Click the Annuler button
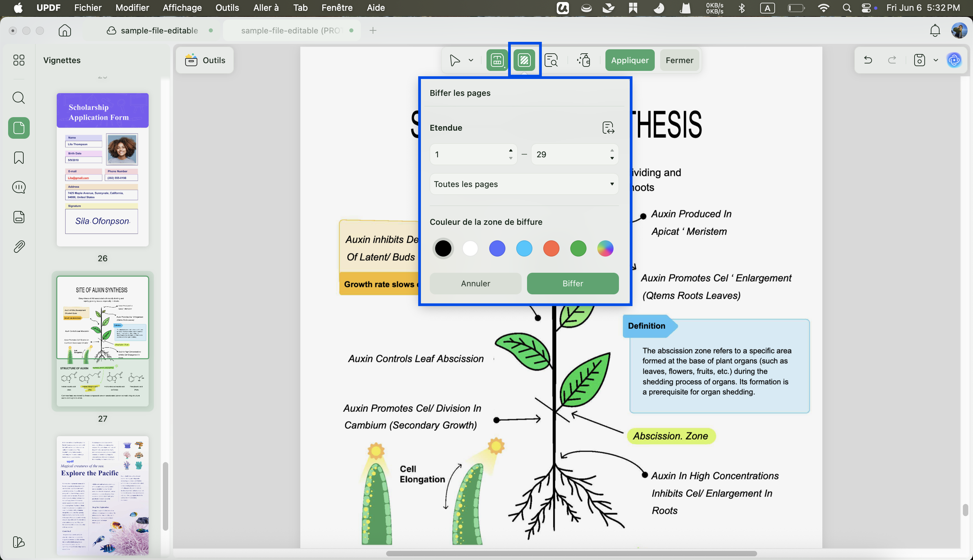 pos(475,284)
